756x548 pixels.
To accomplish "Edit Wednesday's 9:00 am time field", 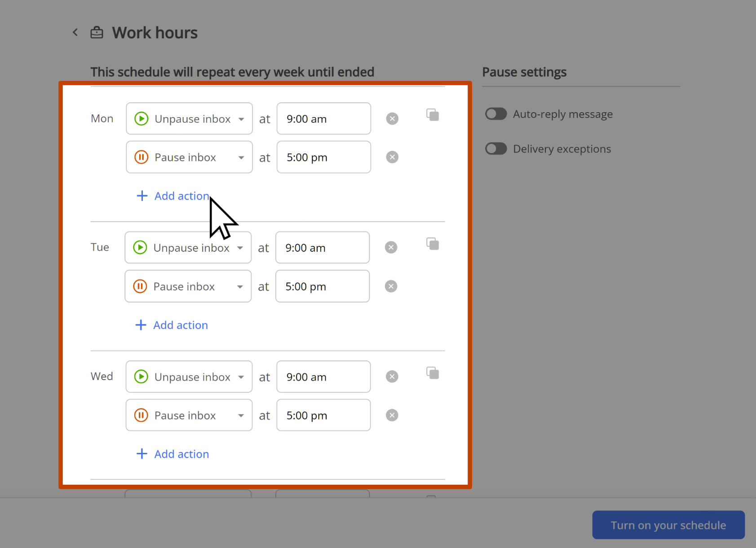I will (x=323, y=377).
